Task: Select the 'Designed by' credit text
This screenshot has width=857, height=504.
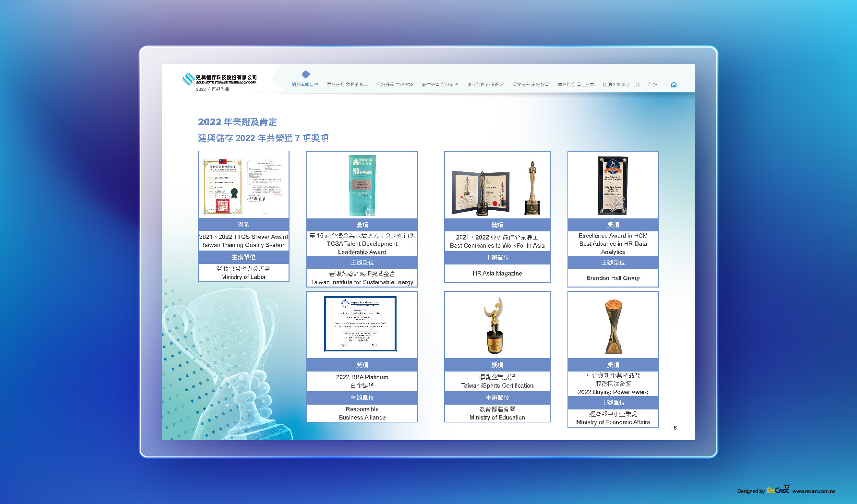Action: point(751,491)
